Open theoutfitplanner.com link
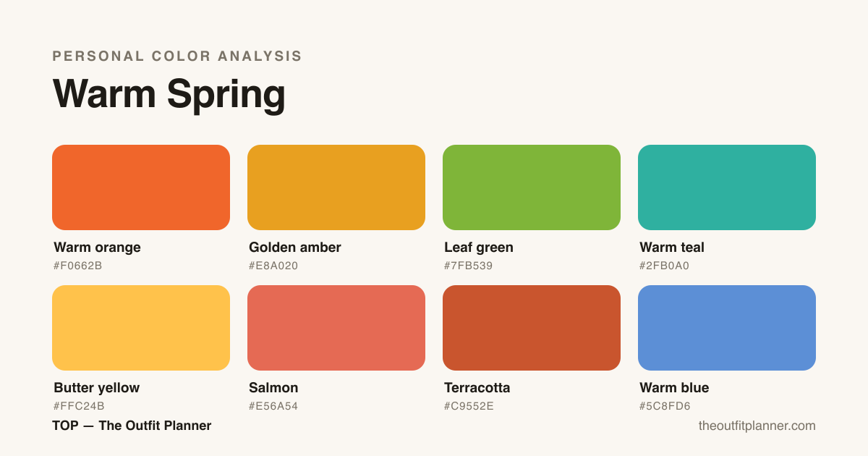Screen dimensions: 868x456 [757, 426]
